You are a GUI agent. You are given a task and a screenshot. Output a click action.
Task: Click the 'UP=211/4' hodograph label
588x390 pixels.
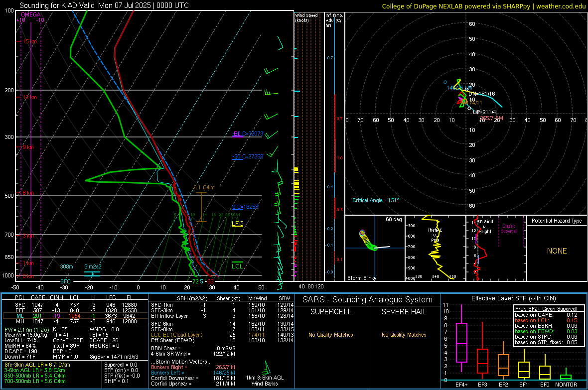484,112
